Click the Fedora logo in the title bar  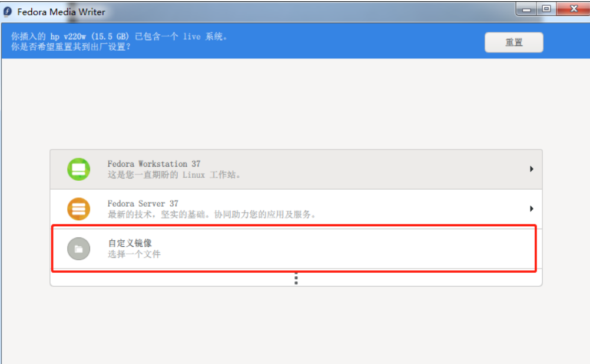click(8, 12)
